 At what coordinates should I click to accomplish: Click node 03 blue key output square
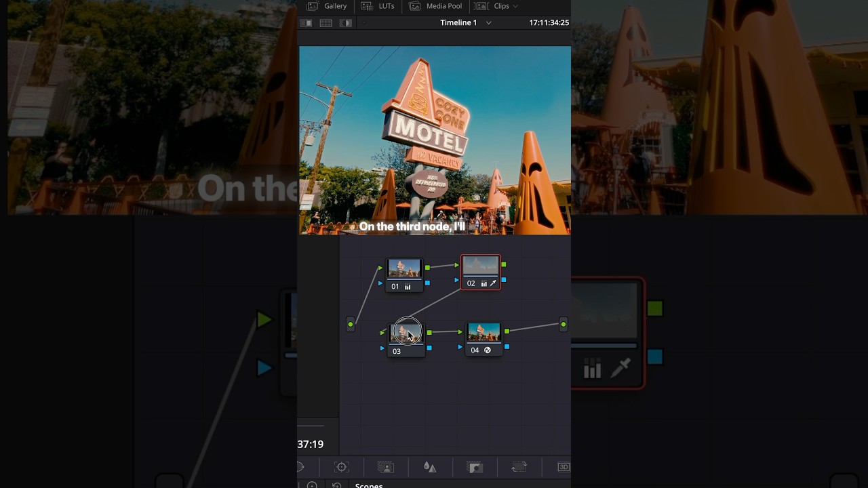pos(429,348)
